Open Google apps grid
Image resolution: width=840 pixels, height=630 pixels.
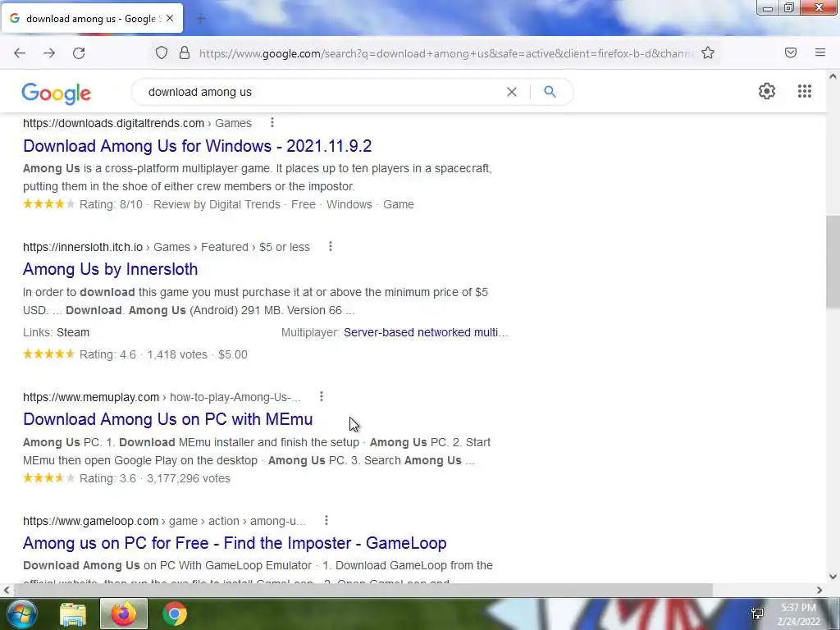click(804, 91)
